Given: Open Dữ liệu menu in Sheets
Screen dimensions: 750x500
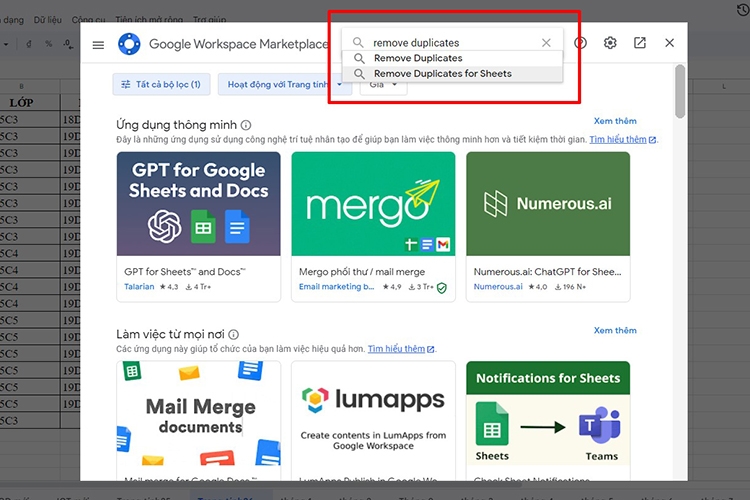Looking at the screenshot, I should pyautogui.click(x=47, y=20).
